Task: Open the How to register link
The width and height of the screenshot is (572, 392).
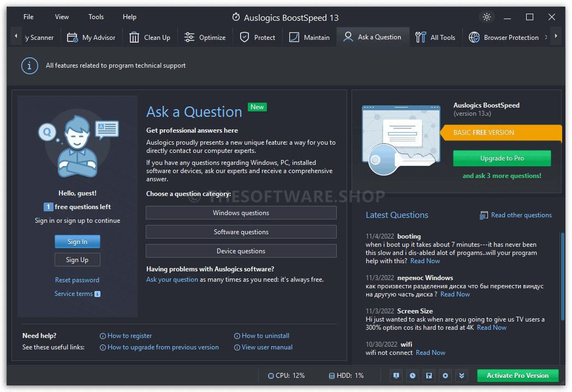Action: (129, 336)
